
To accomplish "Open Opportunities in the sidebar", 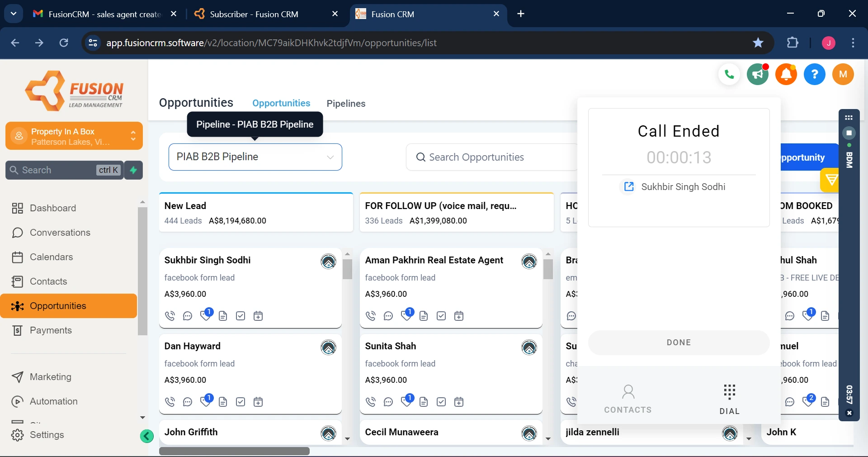I will (x=69, y=306).
